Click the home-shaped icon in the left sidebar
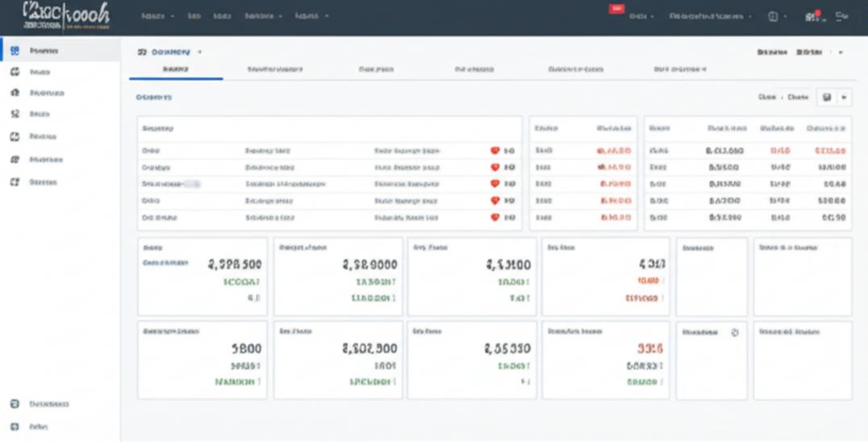This screenshot has height=442, width=868. [x=15, y=93]
